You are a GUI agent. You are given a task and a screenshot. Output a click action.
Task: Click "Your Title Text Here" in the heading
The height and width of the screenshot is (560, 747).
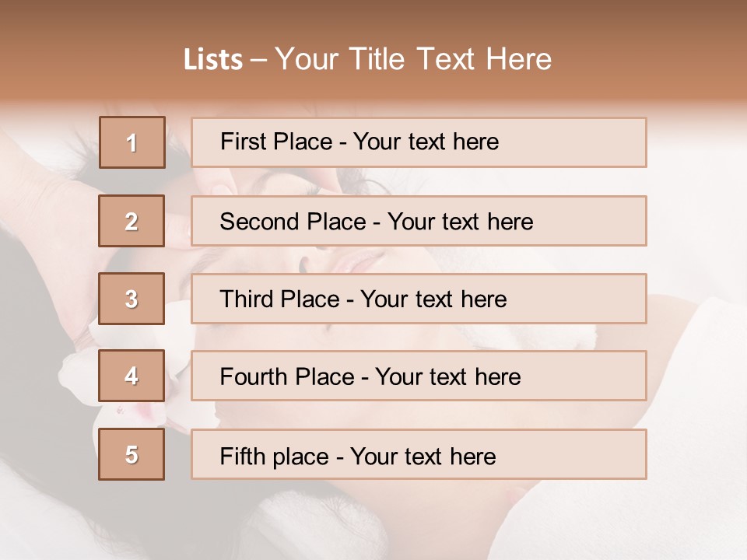point(413,59)
